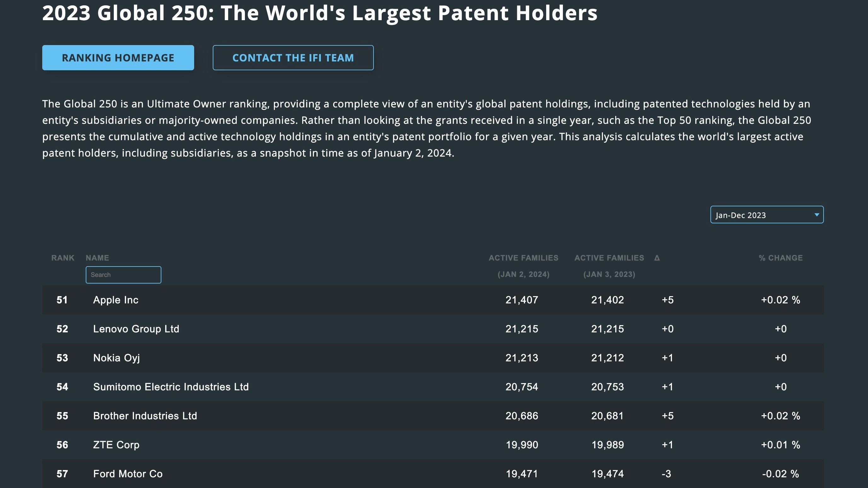Screen dimensions: 868x488
Task: Click Sumitomo's 20,754 value
Action: click(x=522, y=387)
